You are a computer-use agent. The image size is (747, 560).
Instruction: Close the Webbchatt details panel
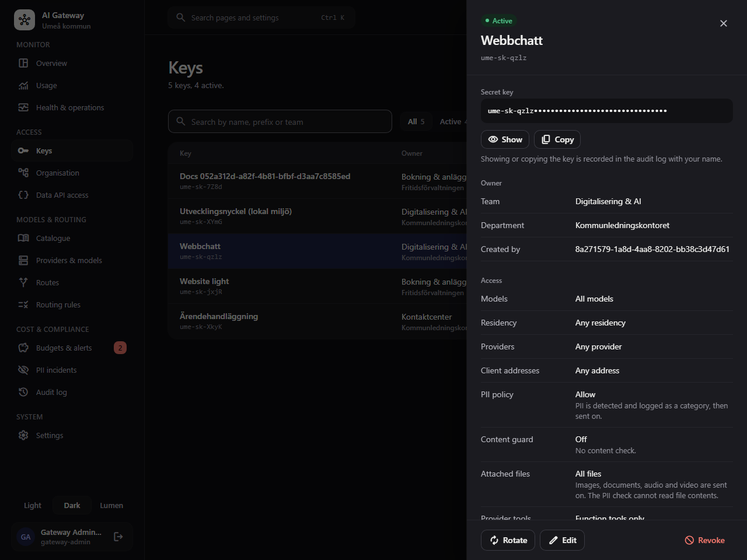pos(724,23)
